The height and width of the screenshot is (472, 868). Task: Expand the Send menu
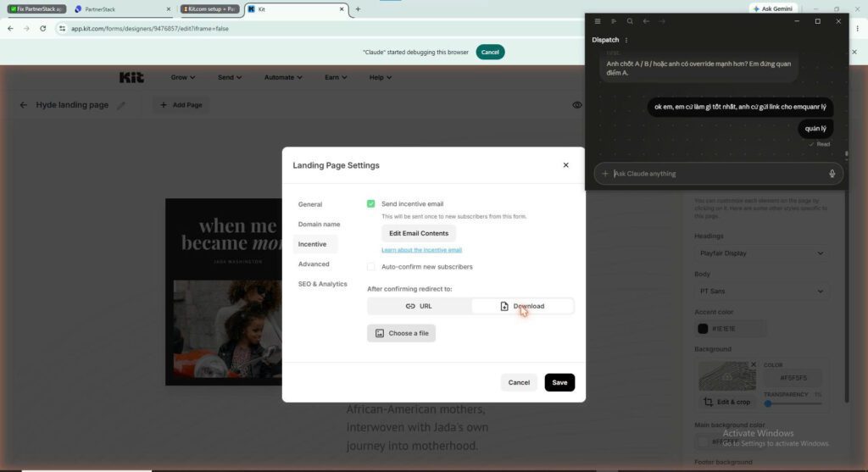coord(229,77)
